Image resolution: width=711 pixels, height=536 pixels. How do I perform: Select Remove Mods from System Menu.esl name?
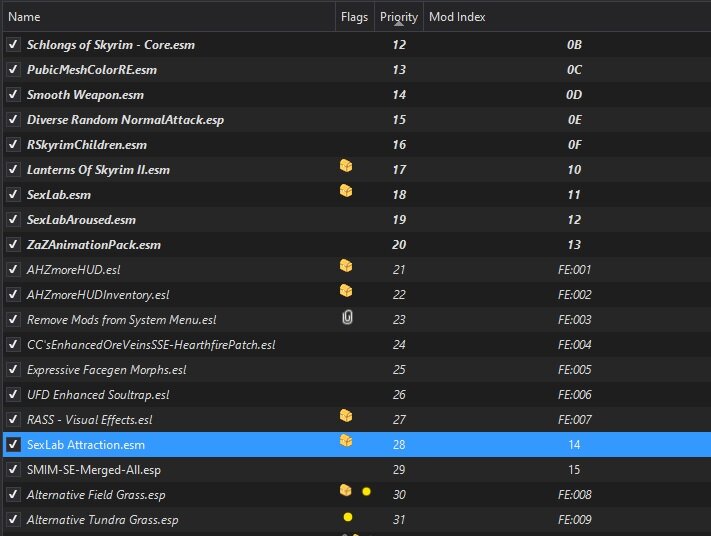pos(122,320)
